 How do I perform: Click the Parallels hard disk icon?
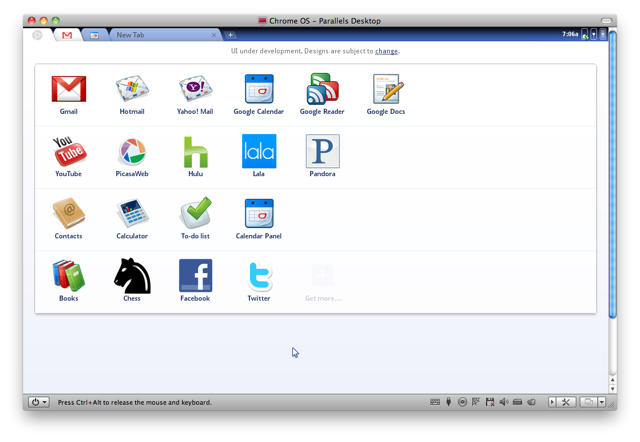(x=517, y=402)
